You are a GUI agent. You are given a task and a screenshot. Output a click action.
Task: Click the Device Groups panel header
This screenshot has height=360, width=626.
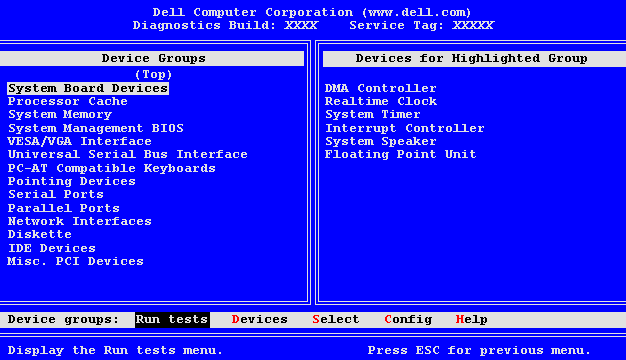pos(152,59)
